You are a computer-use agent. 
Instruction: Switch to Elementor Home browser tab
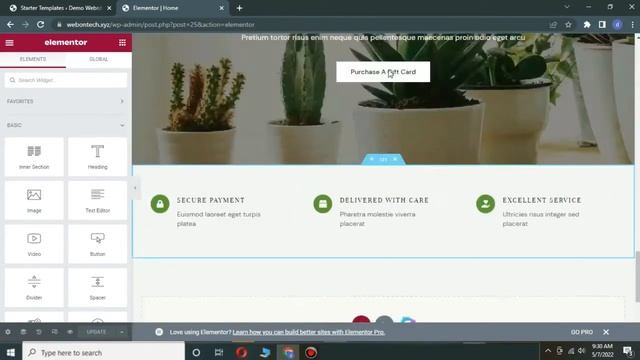173,8
